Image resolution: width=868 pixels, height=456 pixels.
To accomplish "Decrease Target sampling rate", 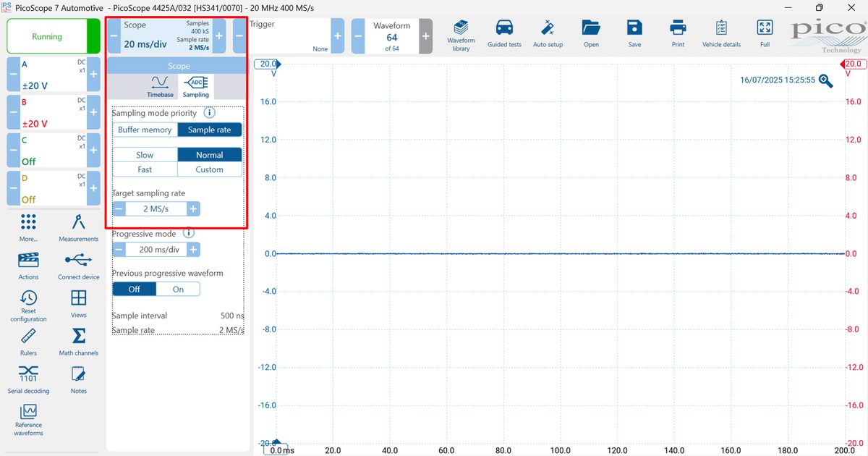I will (x=119, y=208).
